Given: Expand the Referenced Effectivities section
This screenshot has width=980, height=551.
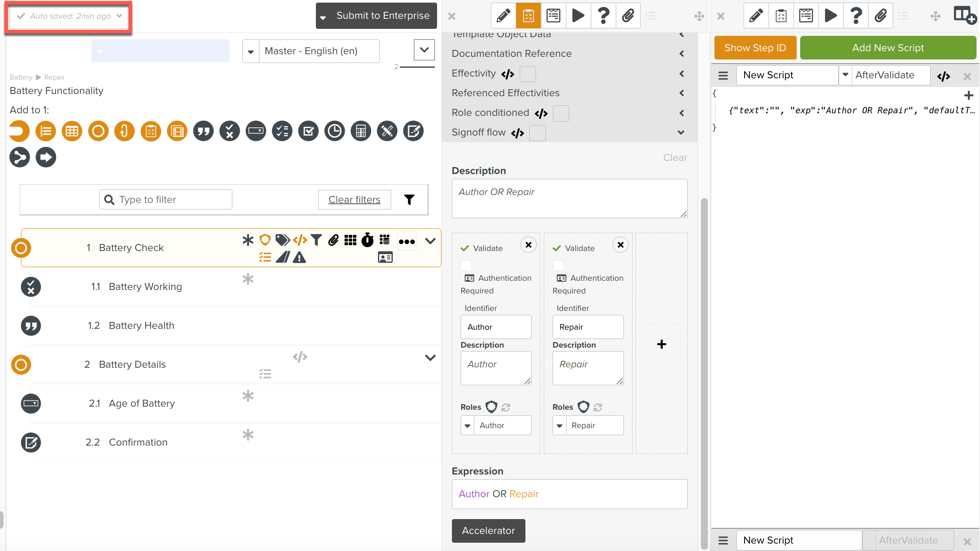Looking at the screenshot, I should coord(682,93).
